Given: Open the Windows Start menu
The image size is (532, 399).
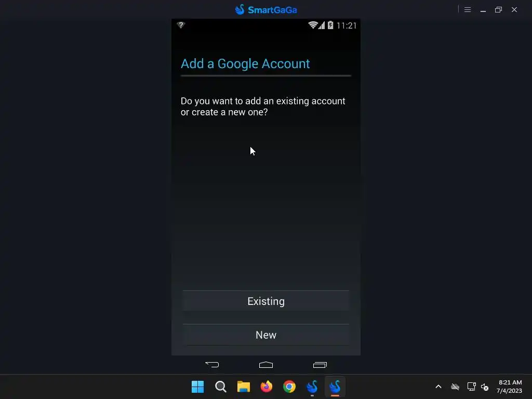Looking at the screenshot, I should [x=197, y=387].
